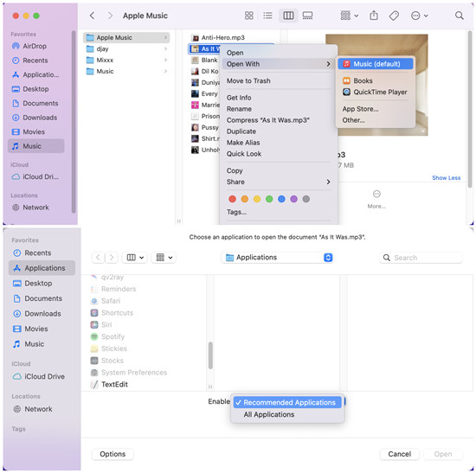Switch Finder to list view
The image size is (476, 473).
click(x=267, y=16)
